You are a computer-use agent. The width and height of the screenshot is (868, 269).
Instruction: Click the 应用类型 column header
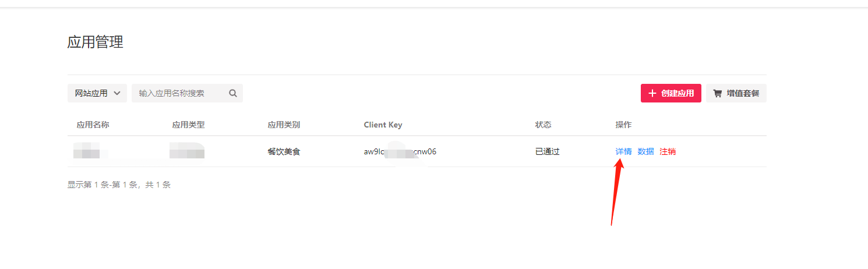[x=189, y=125]
